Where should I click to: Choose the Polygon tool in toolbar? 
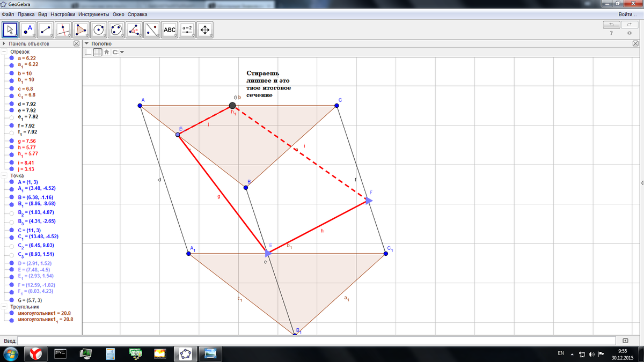80,29
